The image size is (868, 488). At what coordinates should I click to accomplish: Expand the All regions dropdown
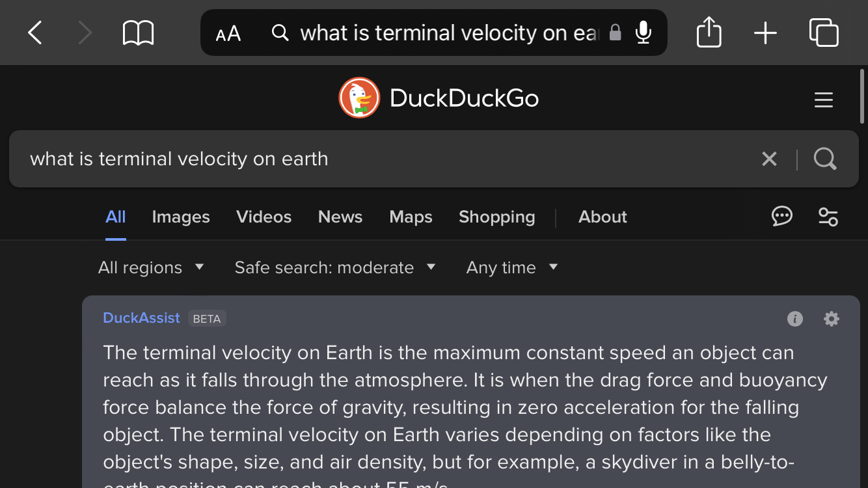pyautogui.click(x=151, y=267)
